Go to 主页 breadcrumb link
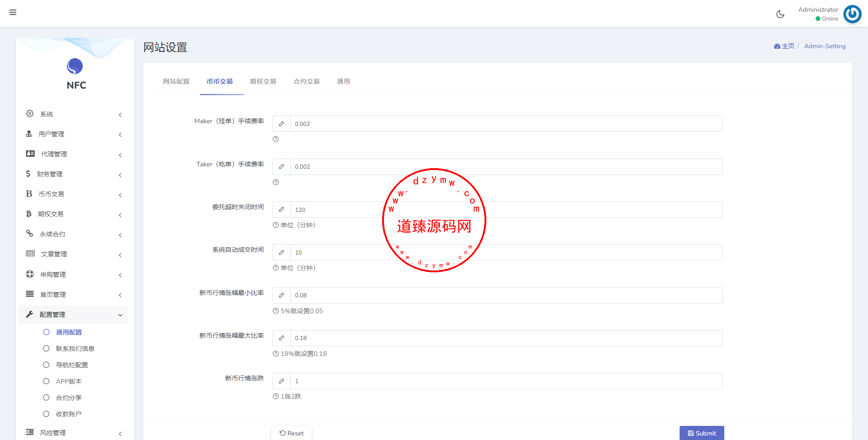The height and width of the screenshot is (440, 868). point(784,46)
